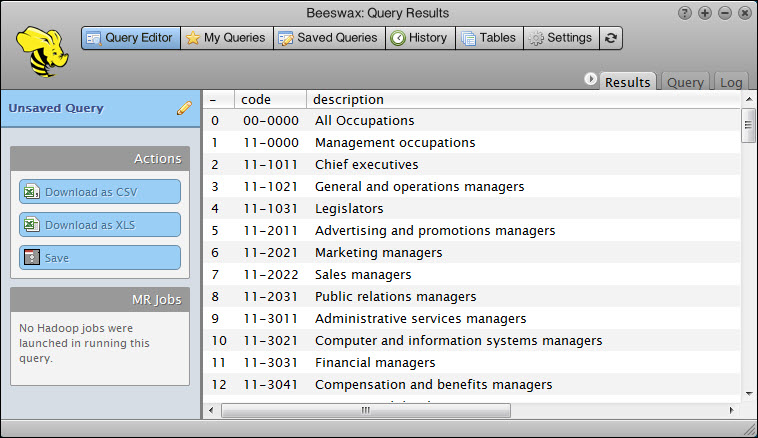The height and width of the screenshot is (438, 758).
Task: Go to My Queries
Action: pos(226,38)
